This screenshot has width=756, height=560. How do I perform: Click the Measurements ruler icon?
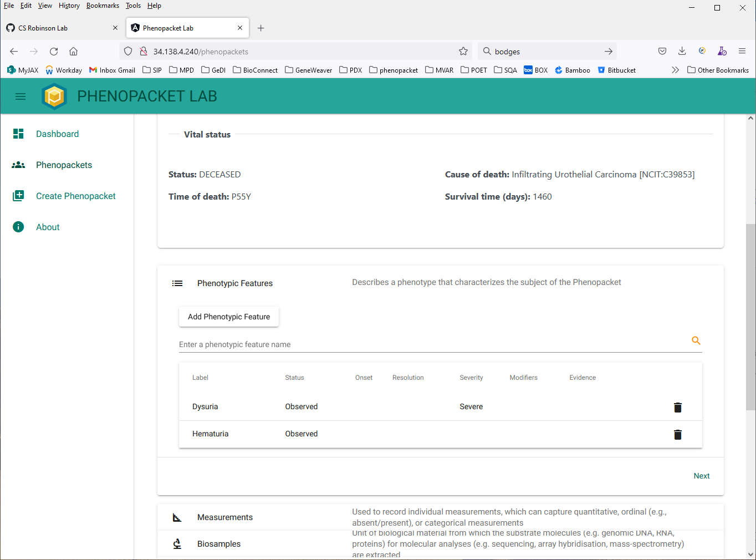pos(177,517)
